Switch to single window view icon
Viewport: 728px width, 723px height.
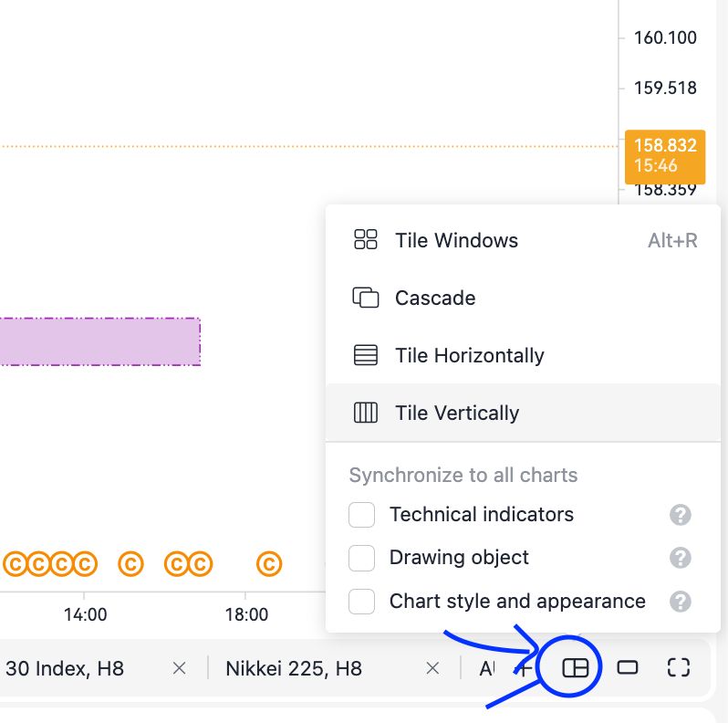tap(628, 668)
